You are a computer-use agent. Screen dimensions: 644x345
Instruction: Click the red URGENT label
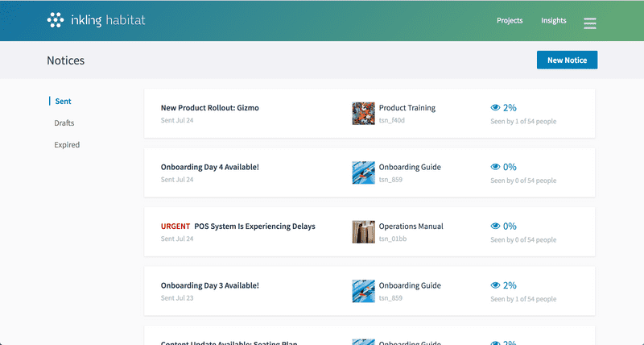coord(175,227)
